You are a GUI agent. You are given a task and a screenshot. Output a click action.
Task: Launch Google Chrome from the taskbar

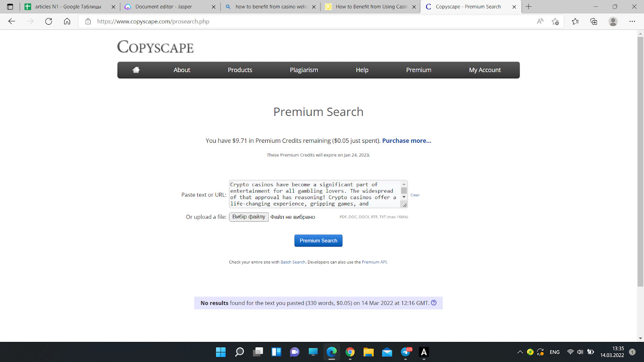[350, 352]
